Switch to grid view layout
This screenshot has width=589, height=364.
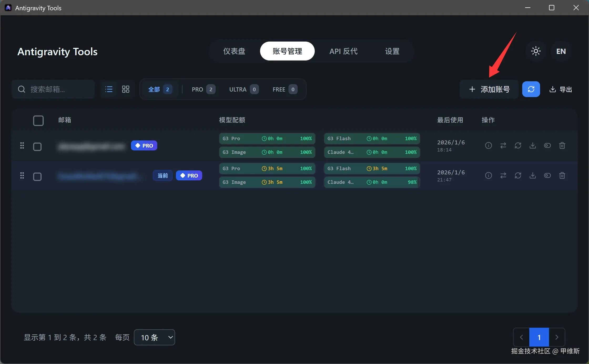click(125, 89)
